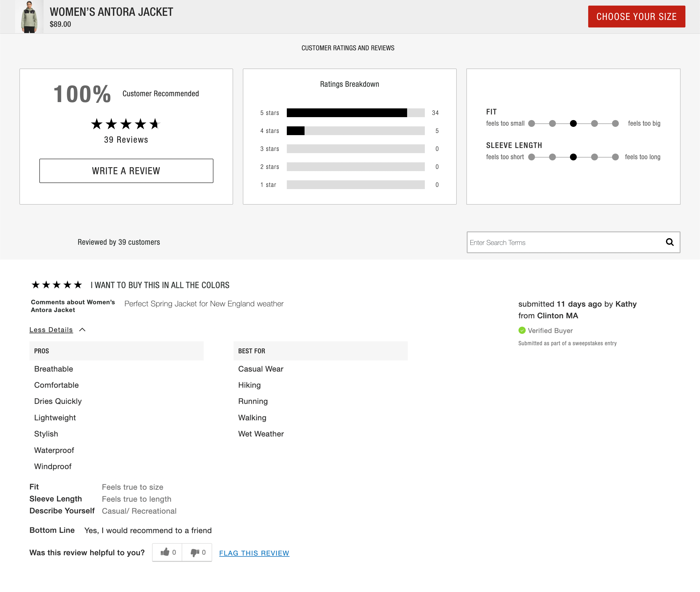Filter reviews by 5 stars bar

coord(355,113)
